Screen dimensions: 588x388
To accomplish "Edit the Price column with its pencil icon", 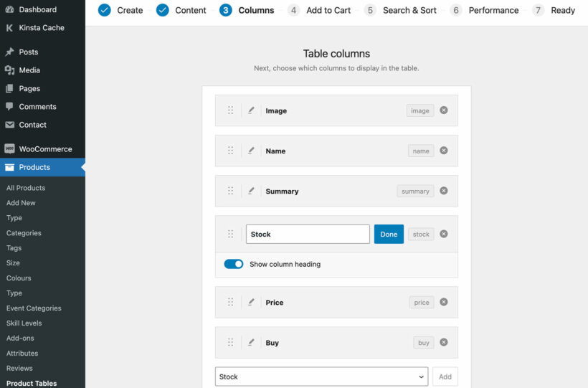I will [x=251, y=302].
